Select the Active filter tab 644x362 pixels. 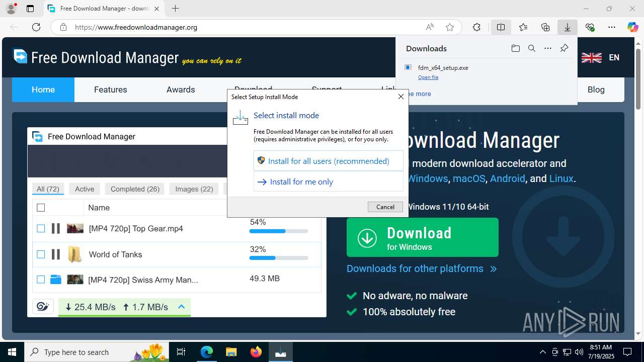[x=85, y=189]
